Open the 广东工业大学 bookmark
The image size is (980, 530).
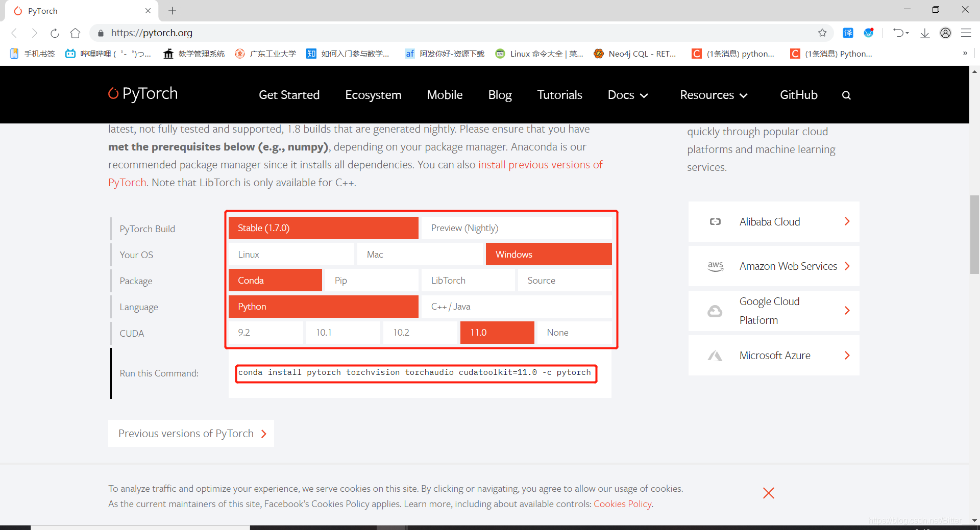click(x=265, y=54)
